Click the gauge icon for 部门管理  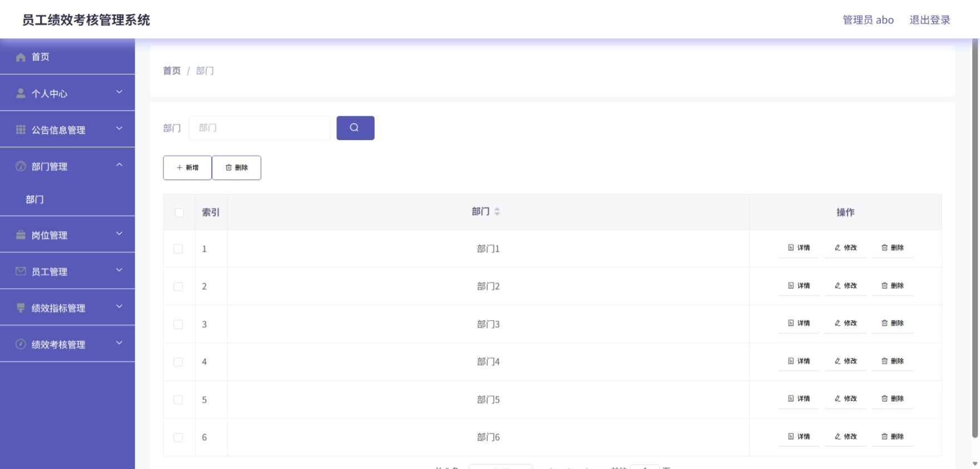(x=21, y=166)
